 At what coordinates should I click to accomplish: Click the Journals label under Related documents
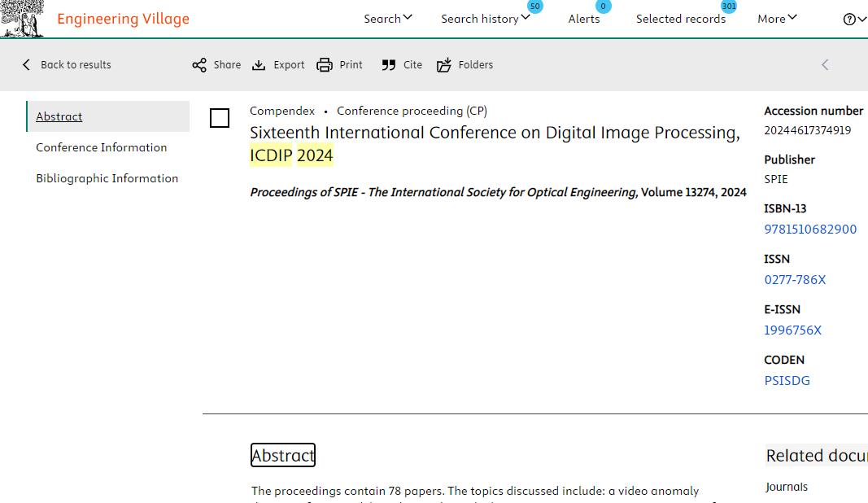[x=787, y=487]
